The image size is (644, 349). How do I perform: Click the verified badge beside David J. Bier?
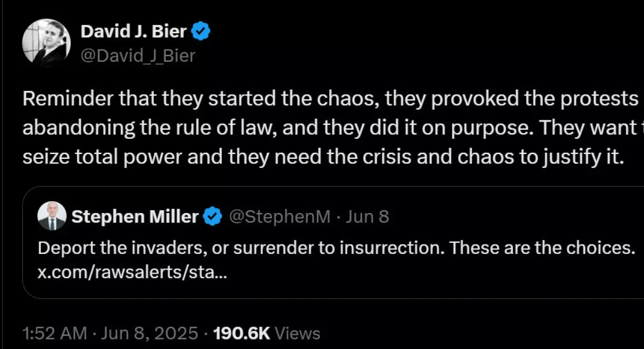(x=201, y=32)
